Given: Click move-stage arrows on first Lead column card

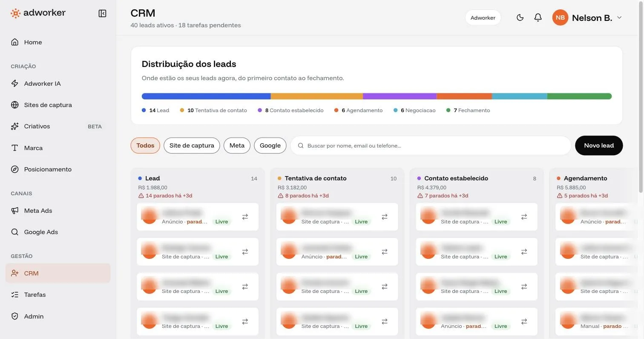Looking at the screenshot, I should tap(245, 217).
